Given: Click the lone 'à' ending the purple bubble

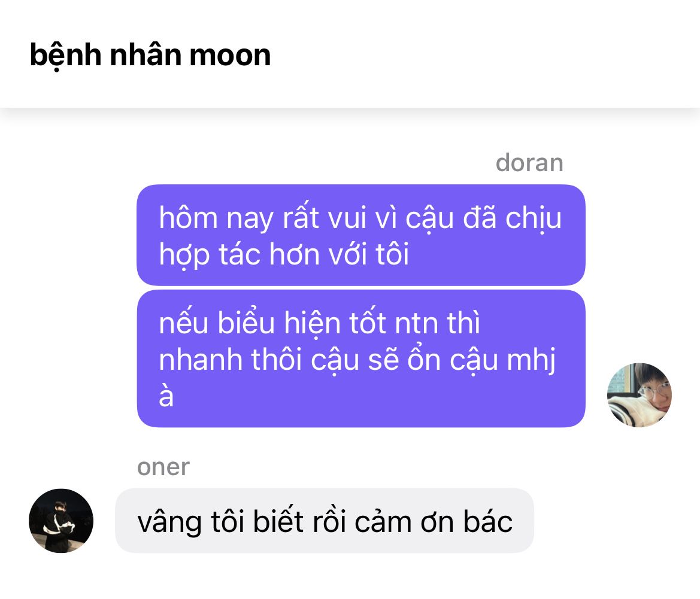Looking at the screenshot, I should click(x=166, y=396).
